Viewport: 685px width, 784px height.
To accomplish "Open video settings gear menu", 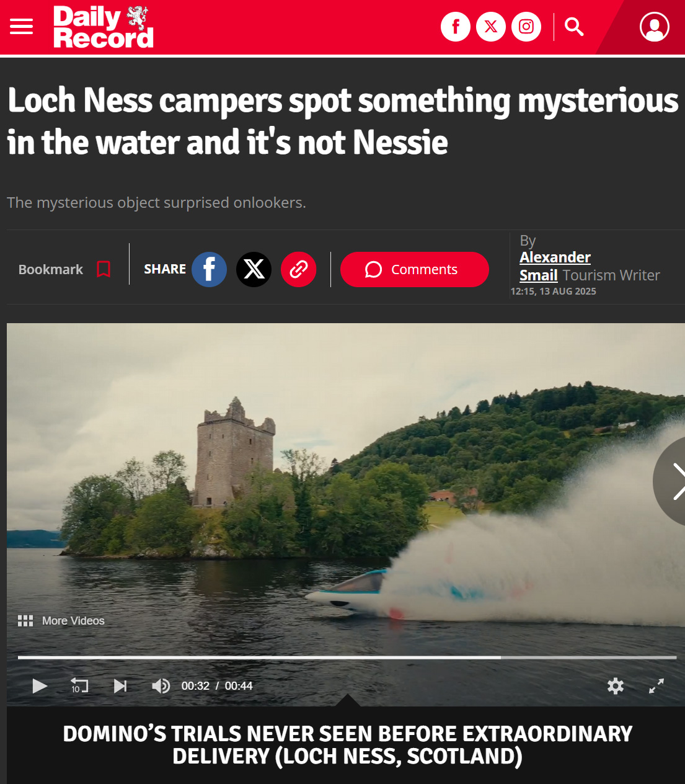I will point(616,685).
